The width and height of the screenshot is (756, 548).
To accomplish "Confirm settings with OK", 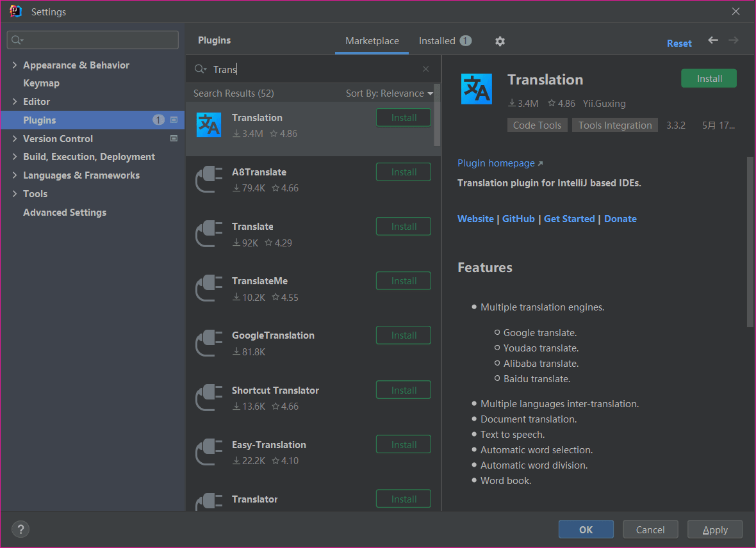I will (x=586, y=529).
